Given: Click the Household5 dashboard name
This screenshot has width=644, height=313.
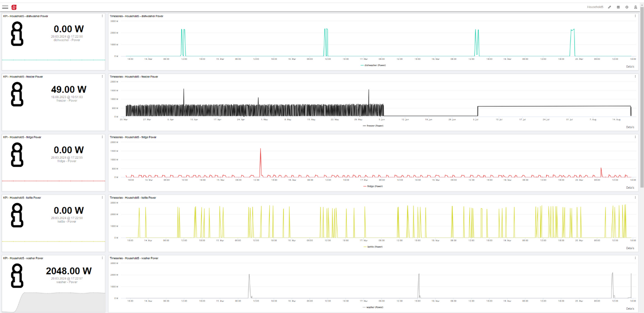Looking at the screenshot, I should (x=595, y=7).
